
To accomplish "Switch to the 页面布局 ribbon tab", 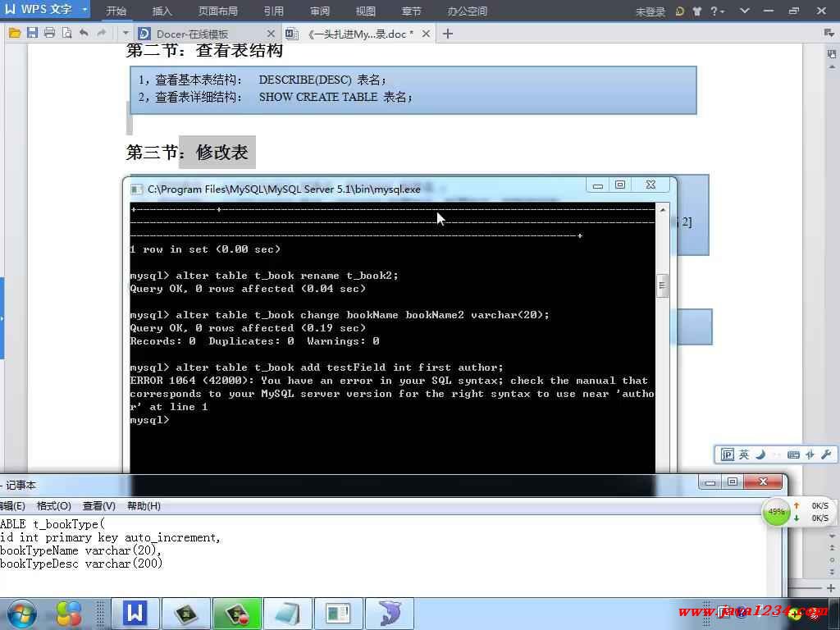I will 217,11.
